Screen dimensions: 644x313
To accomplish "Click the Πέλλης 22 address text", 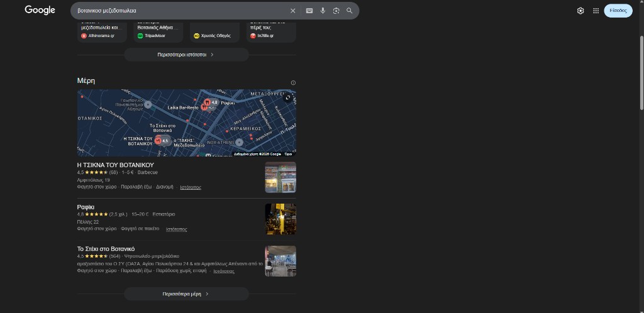I will point(88,222).
